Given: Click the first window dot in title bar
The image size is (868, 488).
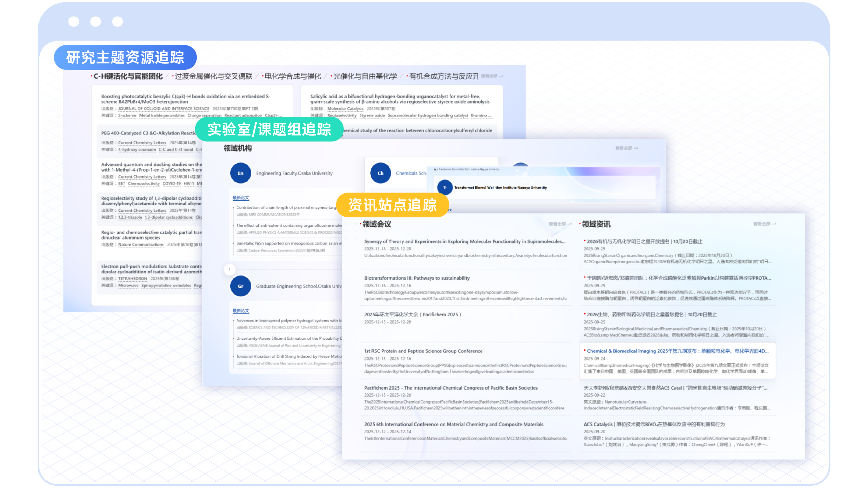Looking at the screenshot, I should (73, 22).
